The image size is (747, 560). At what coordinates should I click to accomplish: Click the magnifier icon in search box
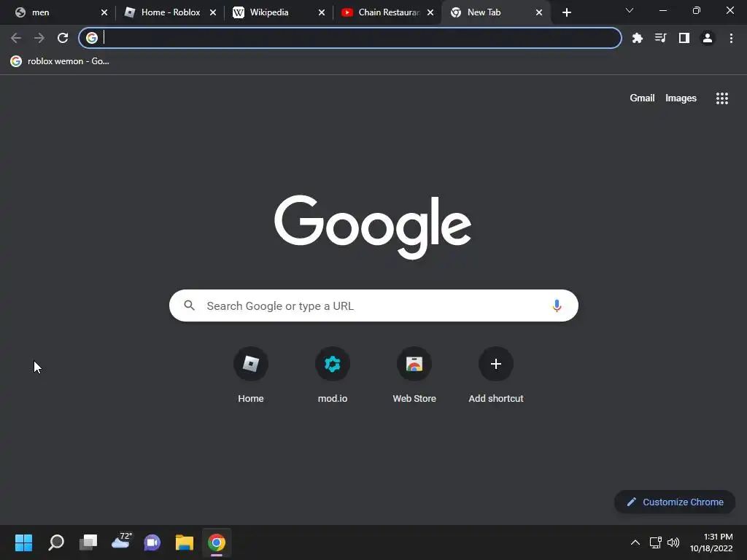pyautogui.click(x=189, y=306)
